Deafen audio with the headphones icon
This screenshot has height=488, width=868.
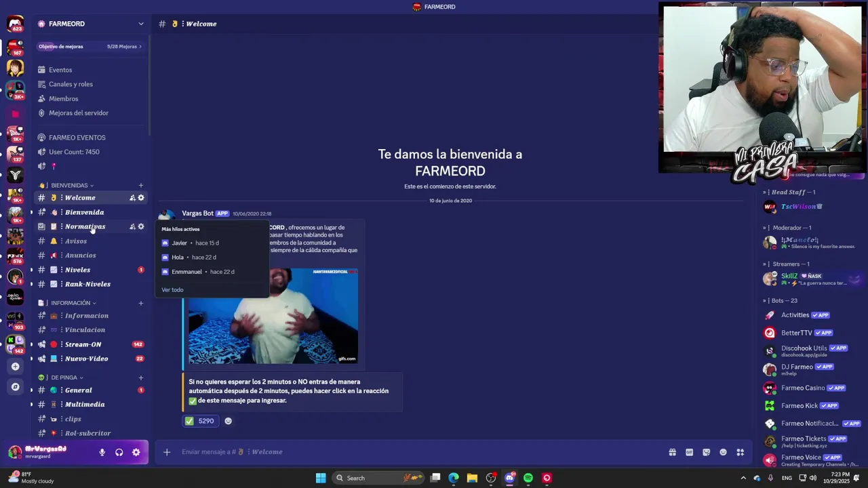(119, 452)
